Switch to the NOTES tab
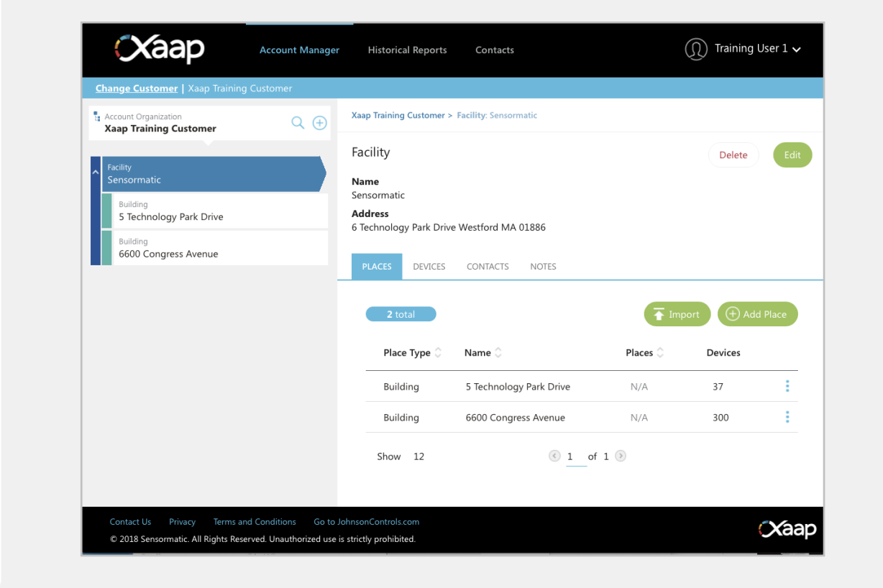 click(543, 266)
